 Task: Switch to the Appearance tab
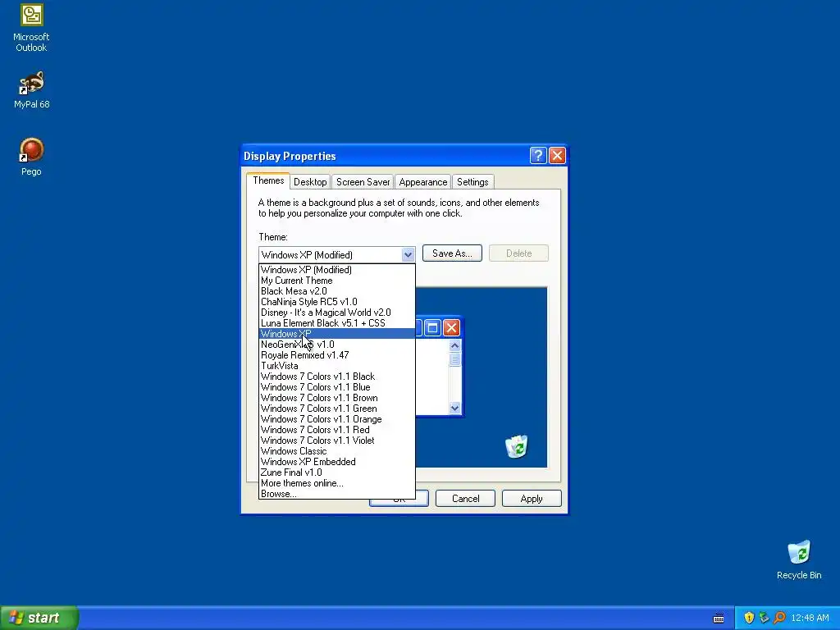[x=422, y=182]
